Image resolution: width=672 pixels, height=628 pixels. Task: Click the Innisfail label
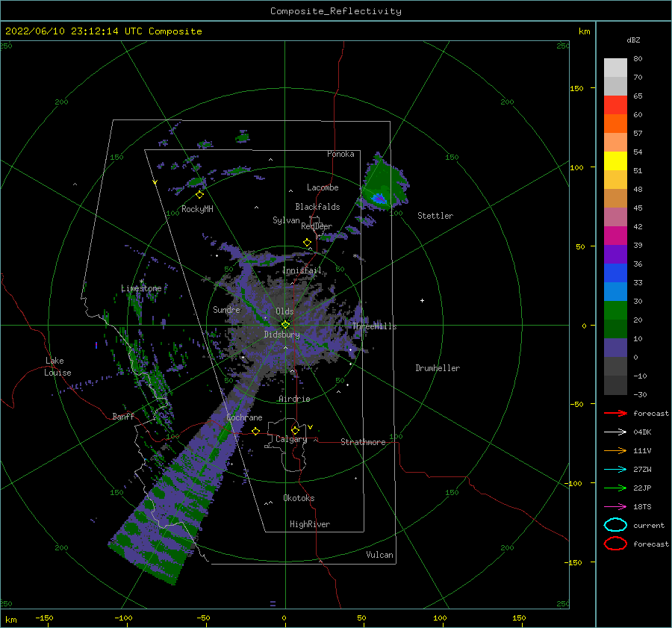tap(302, 270)
